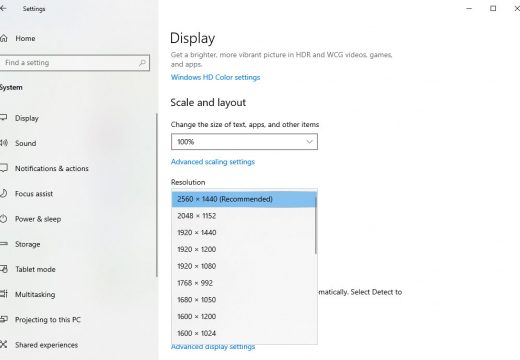Open Notifications & actions settings
520x360 pixels.
(52, 168)
